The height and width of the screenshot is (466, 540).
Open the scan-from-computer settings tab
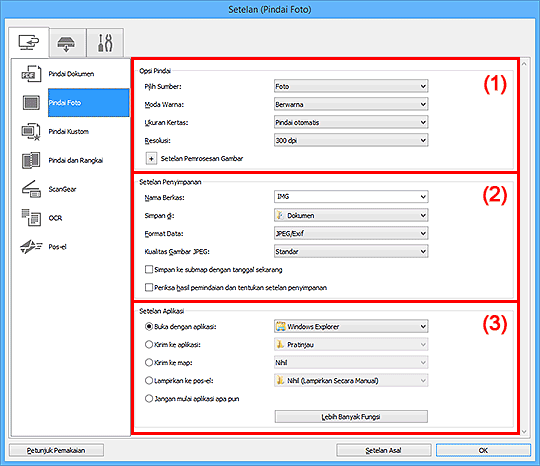[x=29, y=43]
